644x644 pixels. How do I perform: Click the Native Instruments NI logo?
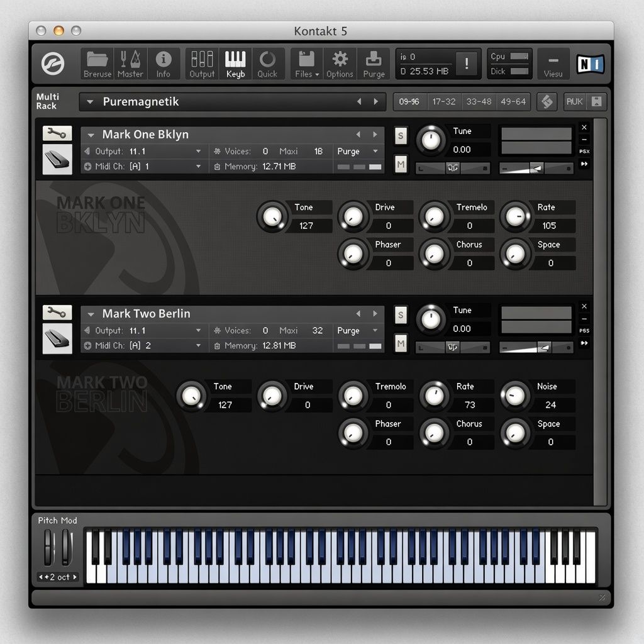pos(591,64)
